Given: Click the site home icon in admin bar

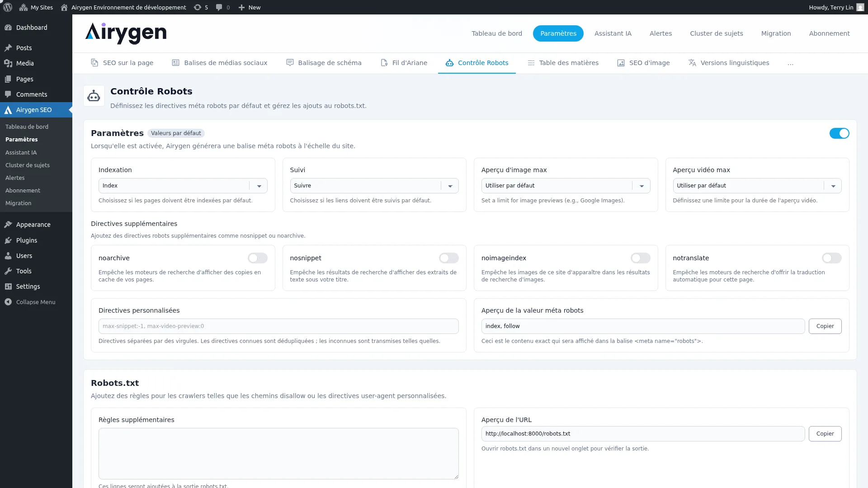Looking at the screenshot, I should (64, 7).
